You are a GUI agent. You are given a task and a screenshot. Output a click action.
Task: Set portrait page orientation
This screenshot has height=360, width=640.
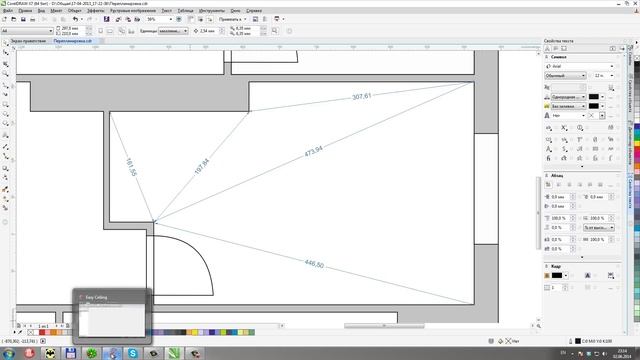(x=100, y=31)
